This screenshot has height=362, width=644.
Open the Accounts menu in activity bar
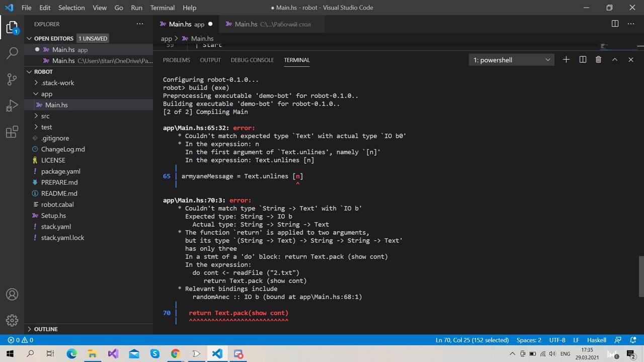point(12,295)
